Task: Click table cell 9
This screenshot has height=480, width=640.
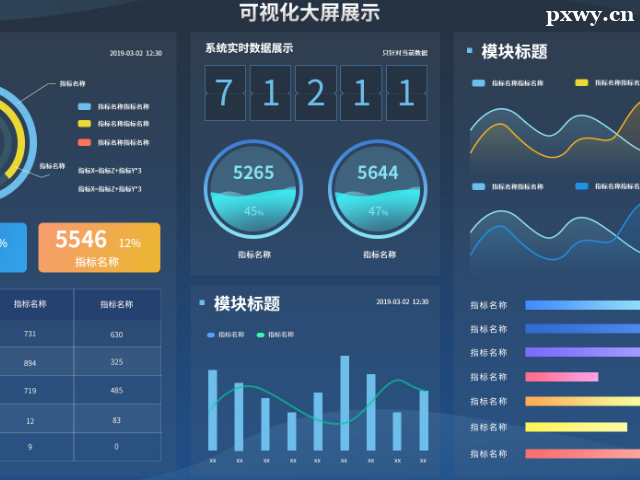Action: [30, 447]
